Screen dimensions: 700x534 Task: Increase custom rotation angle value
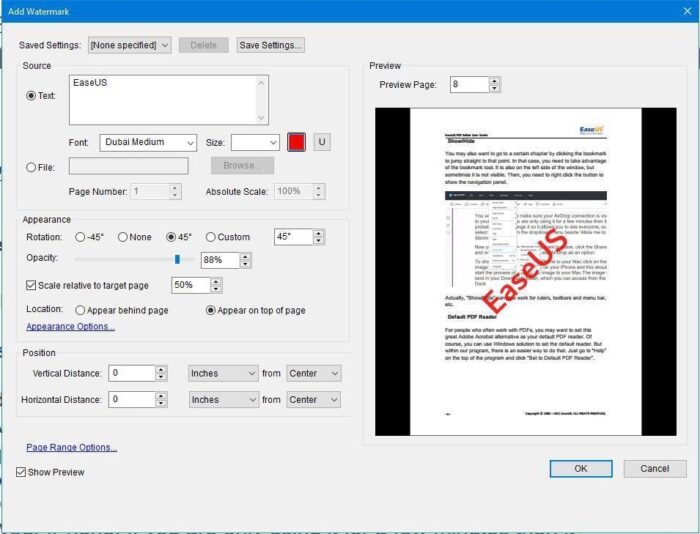point(318,234)
